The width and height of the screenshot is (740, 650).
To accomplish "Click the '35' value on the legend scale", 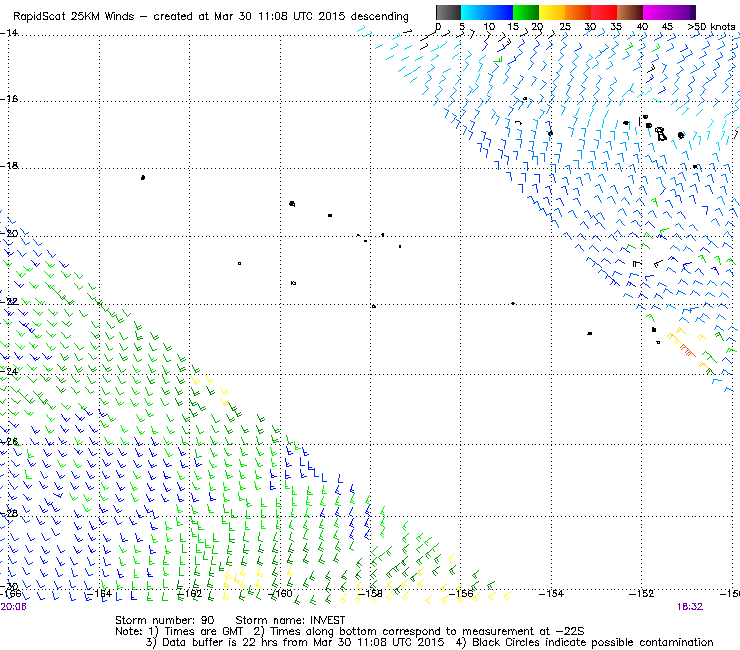I will point(616,27).
